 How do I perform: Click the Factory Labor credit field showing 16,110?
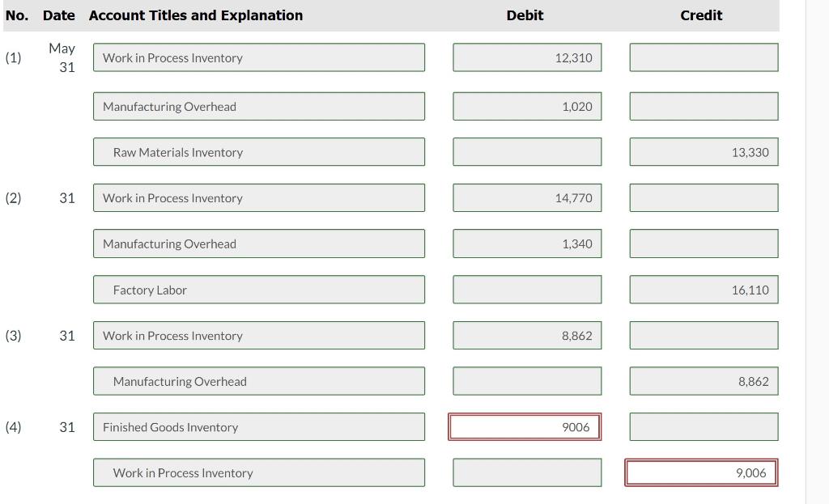point(703,289)
